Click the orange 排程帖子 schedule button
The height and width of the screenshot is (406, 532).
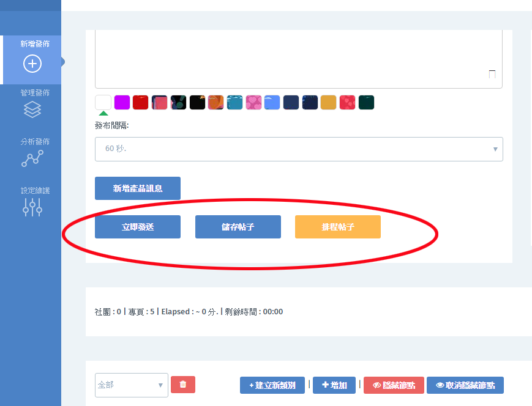click(x=337, y=227)
